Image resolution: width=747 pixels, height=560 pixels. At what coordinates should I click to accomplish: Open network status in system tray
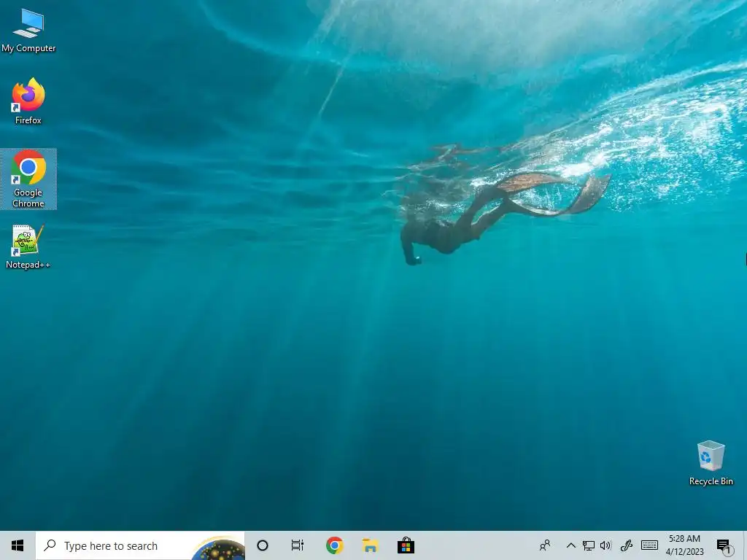click(x=589, y=545)
